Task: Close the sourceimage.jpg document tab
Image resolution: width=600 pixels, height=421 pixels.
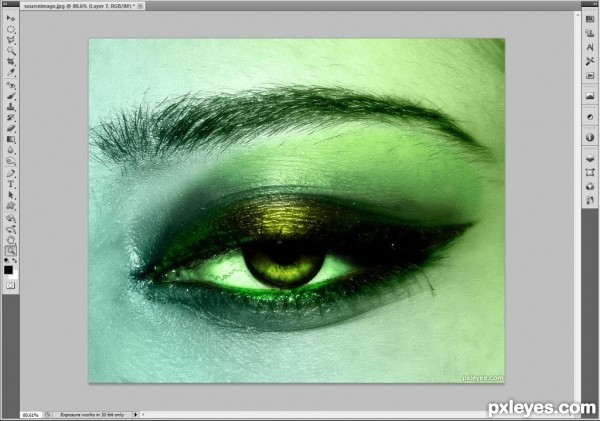Action: coord(140,6)
